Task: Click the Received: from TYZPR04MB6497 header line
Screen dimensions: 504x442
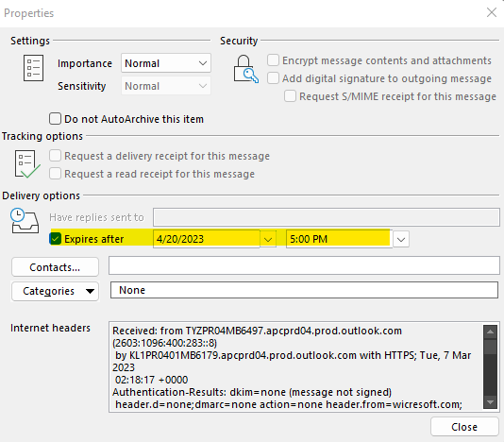Action: pos(257,331)
